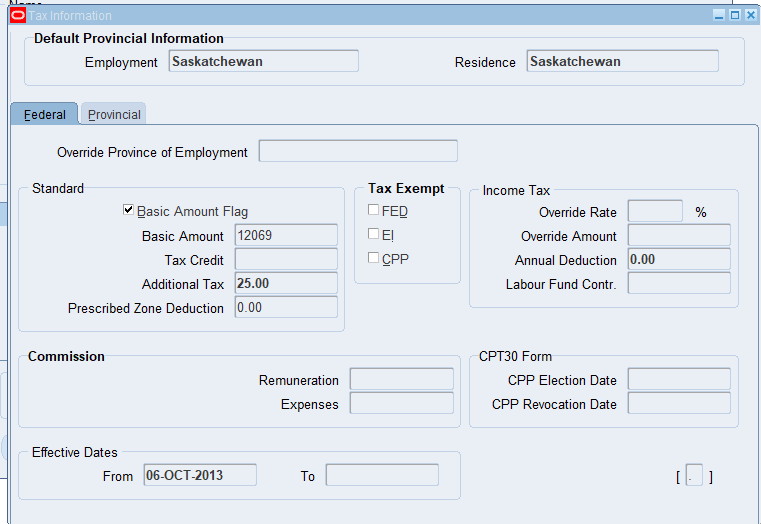Screen dimensions: 761x524
Task: Click the Effective Dates label
Action: pos(75,453)
